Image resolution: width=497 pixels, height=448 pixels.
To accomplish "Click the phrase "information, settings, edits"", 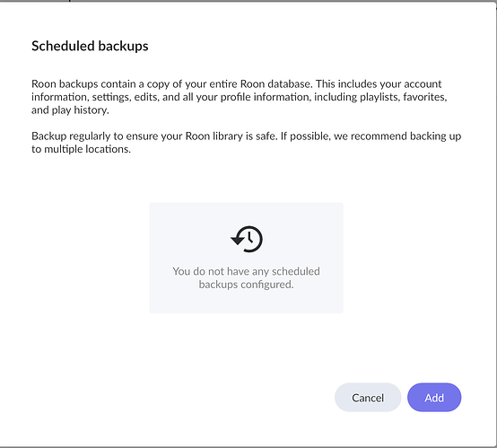I will point(94,97).
